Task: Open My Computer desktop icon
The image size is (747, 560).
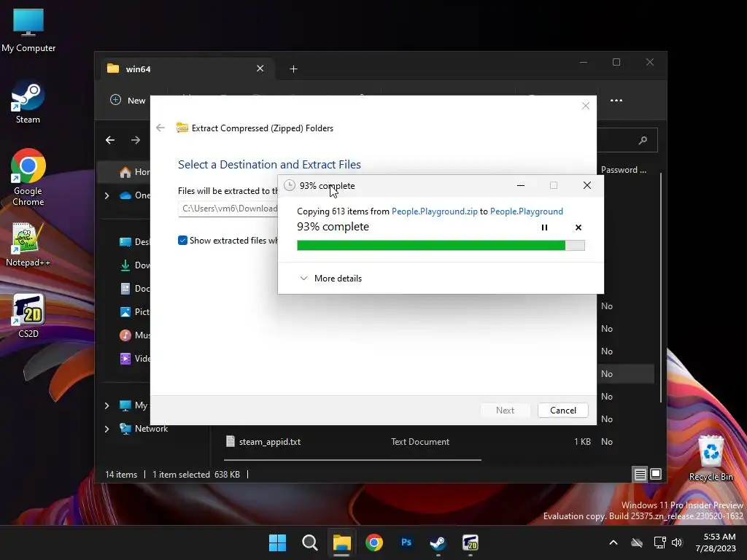Action: [28, 31]
